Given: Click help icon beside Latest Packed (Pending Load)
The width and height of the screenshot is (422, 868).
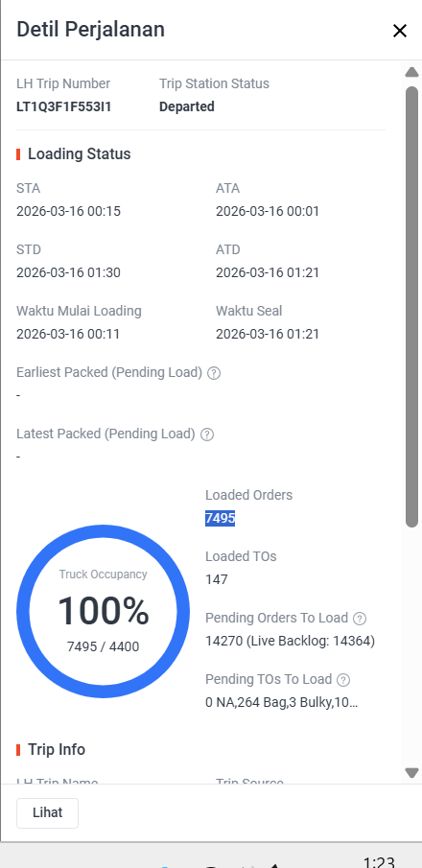Looking at the screenshot, I should tap(207, 434).
